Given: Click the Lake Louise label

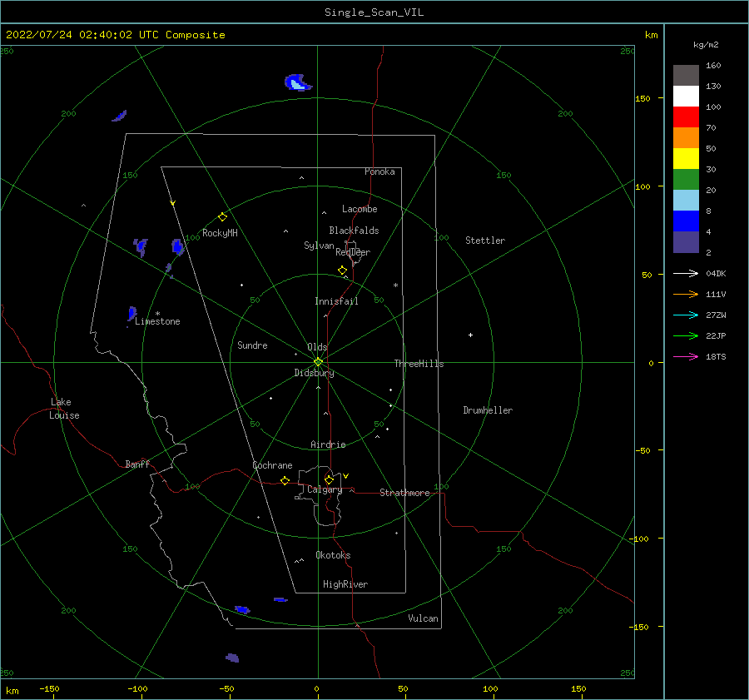Looking at the screenshot, I should (64, 409).
